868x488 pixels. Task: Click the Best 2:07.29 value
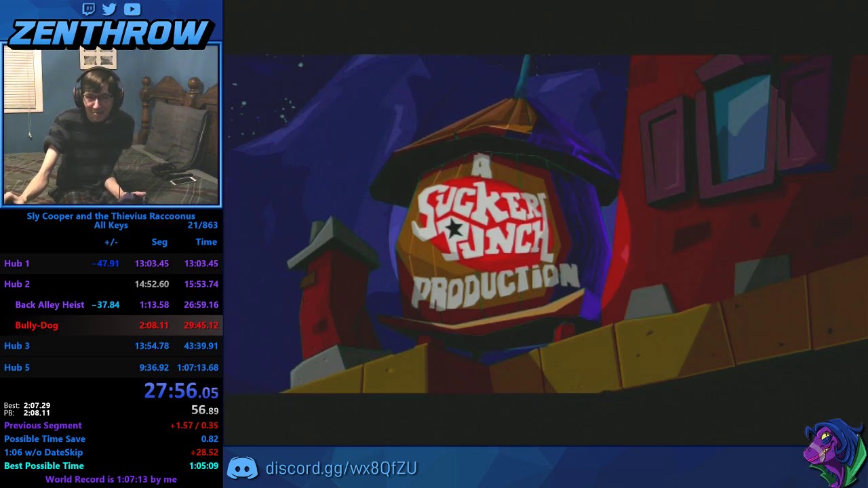tap(37, 406)
